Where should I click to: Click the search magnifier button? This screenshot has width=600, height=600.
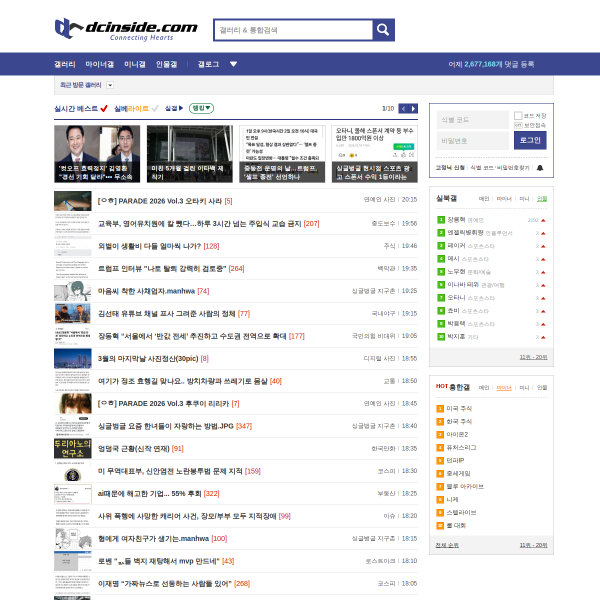(383, 30)
